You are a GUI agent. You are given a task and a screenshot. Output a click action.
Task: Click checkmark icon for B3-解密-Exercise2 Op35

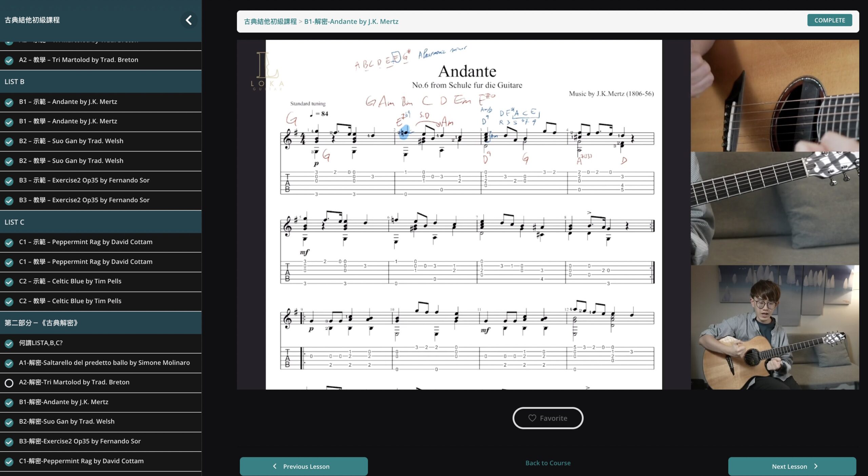tap(9, 442)
